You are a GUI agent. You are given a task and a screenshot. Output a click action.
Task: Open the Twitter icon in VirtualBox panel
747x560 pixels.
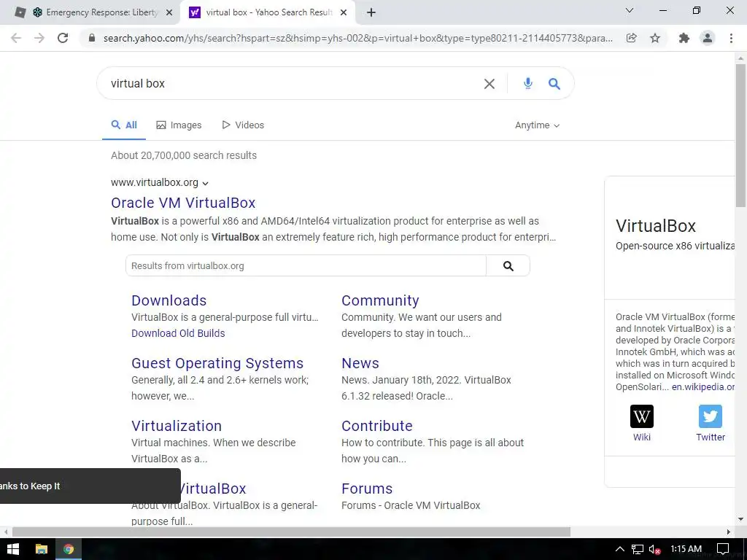711,416
